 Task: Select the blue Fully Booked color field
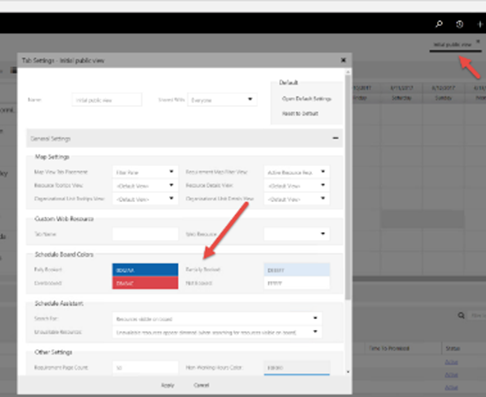(145, 270)
